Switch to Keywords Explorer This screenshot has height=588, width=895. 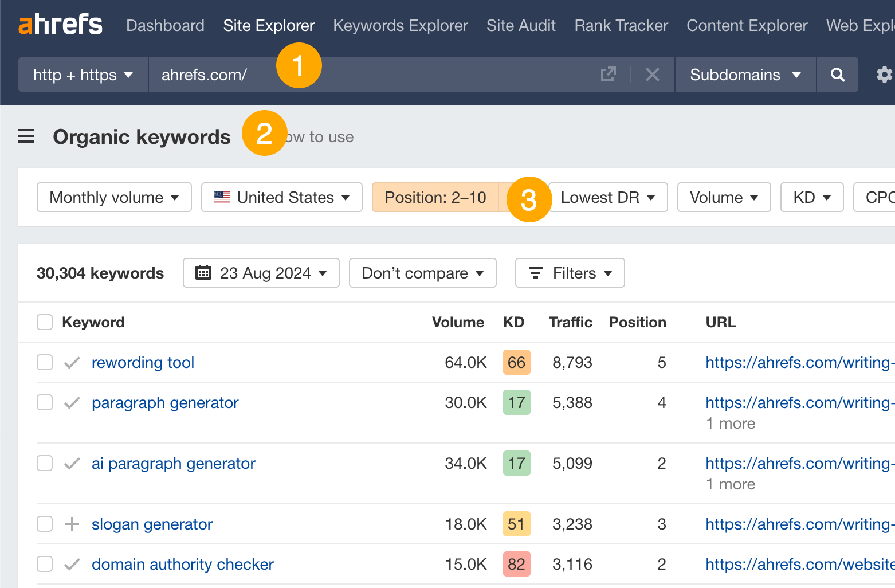400,25
